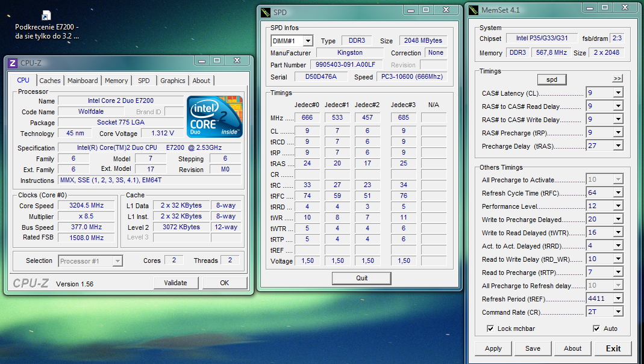
Task: Click the CPU-Z title bar icon
Action: 13,63
